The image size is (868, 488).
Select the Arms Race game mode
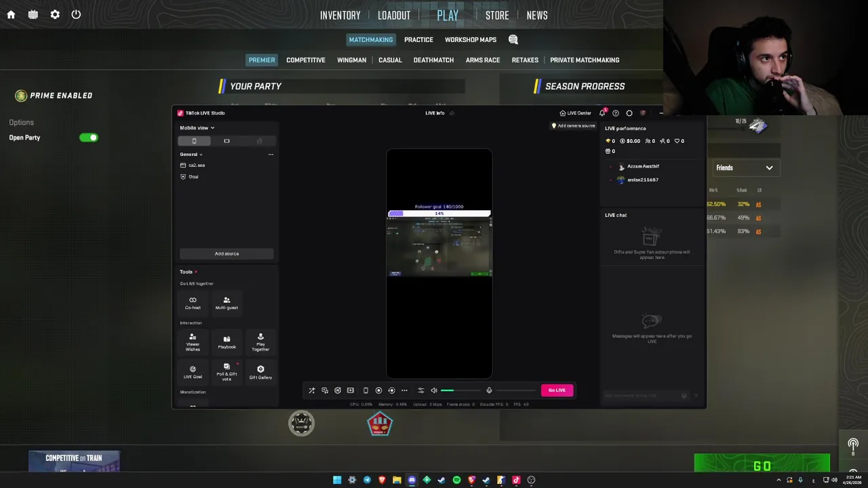[x=483, y=60]
